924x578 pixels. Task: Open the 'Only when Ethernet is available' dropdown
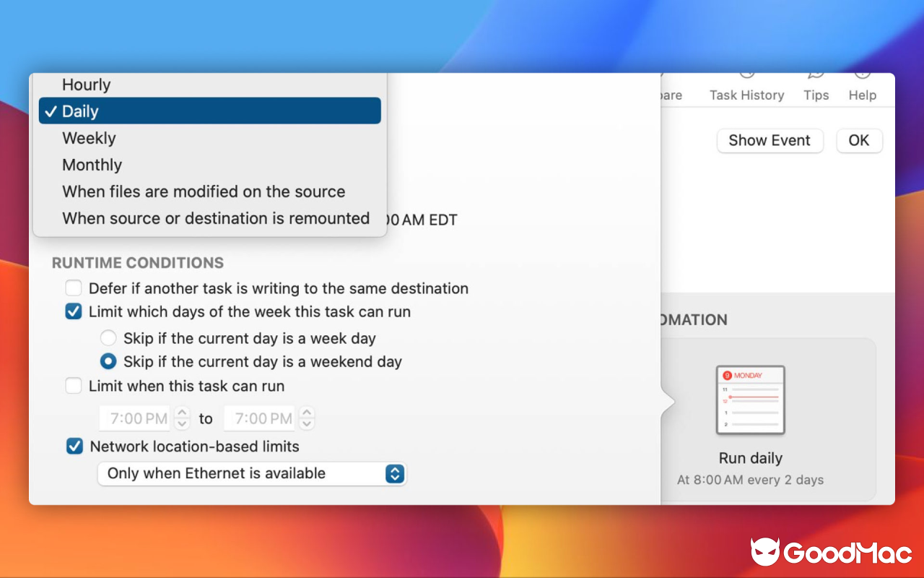[x=251, y=473]
